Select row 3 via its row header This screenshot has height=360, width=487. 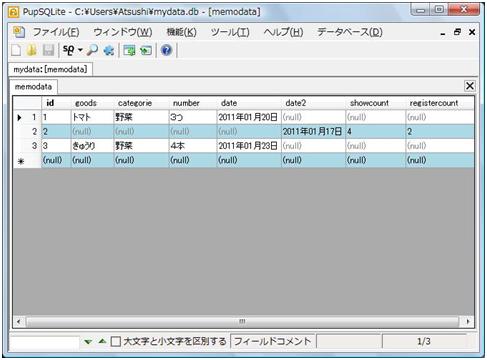27,146
